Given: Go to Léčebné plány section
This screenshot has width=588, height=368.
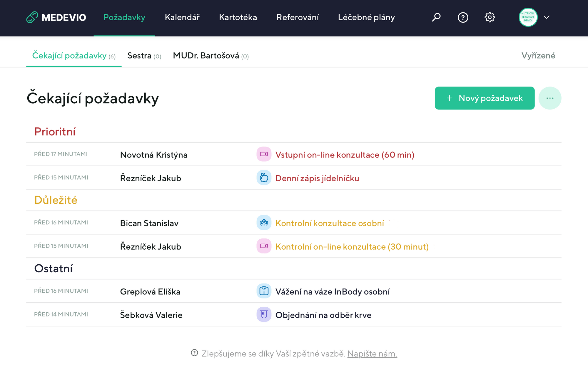Looking at the screenshot, I should tap(366, 17).
